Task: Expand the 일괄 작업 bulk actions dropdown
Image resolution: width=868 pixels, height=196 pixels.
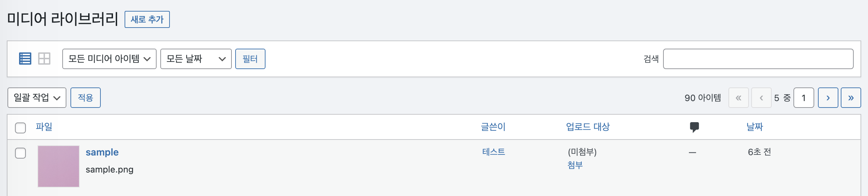Action: click(x=37, y=98)
